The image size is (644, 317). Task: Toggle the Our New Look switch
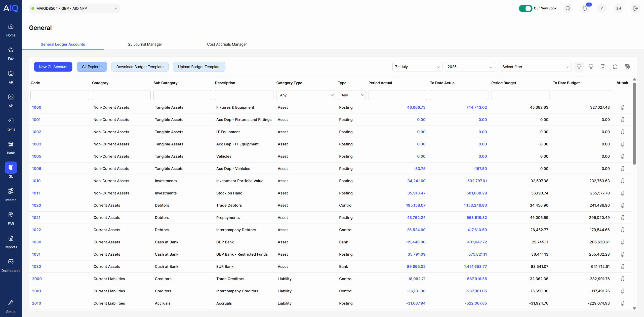(525, 9)
